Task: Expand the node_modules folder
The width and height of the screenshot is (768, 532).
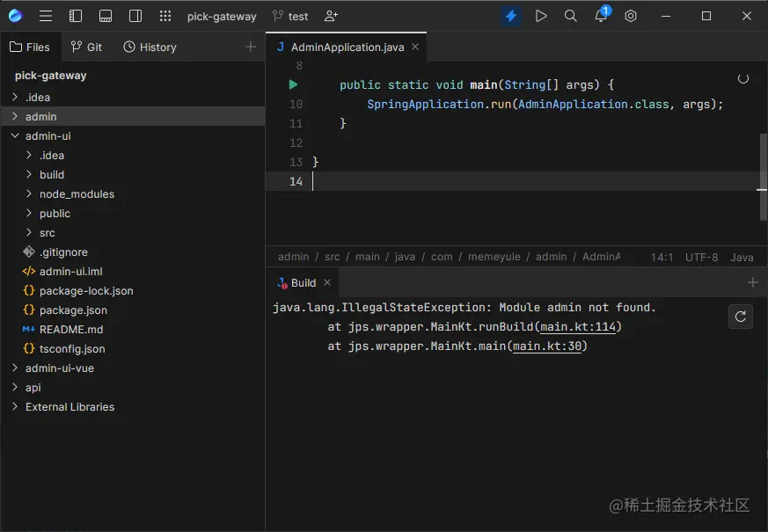Action: coord(29,193)
